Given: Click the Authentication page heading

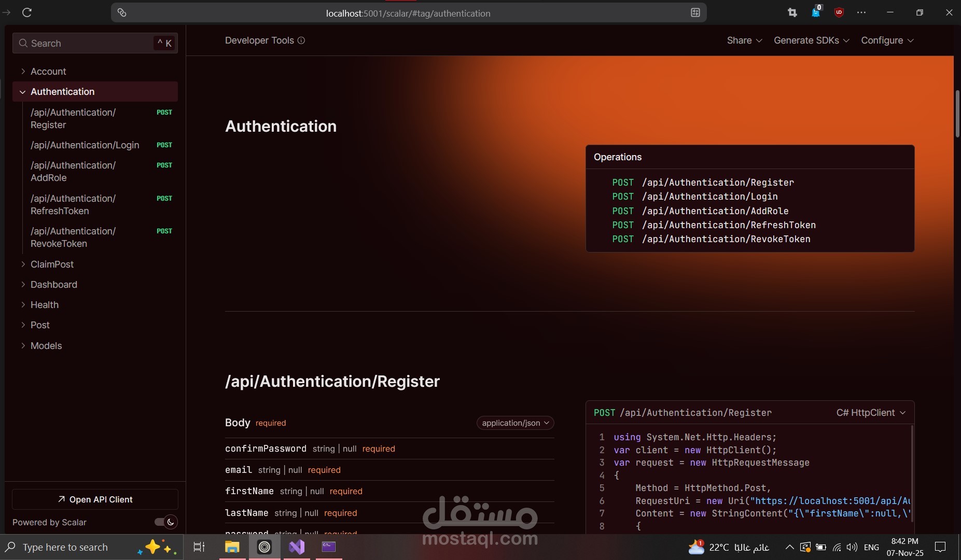Looking at the screenshot, I should 281,126.
